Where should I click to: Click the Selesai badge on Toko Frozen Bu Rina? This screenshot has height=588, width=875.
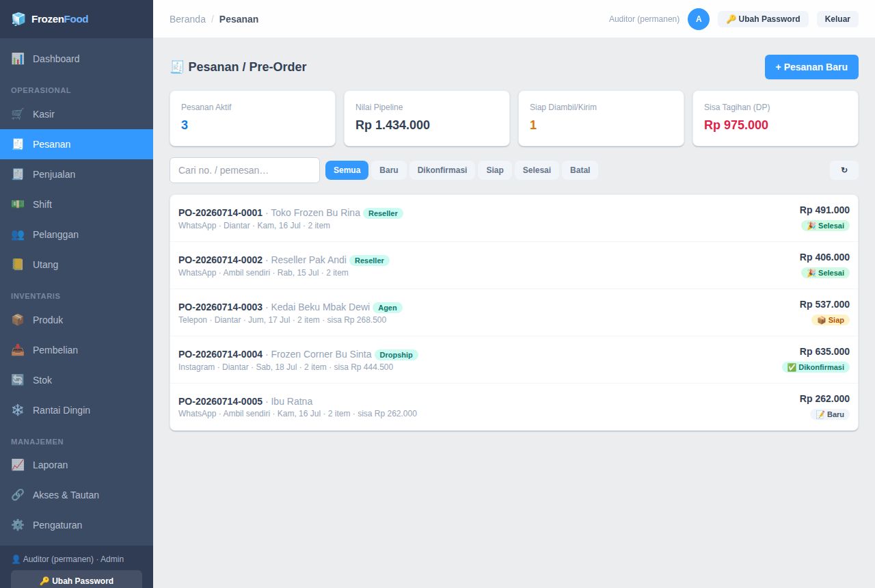pos(825,226)
